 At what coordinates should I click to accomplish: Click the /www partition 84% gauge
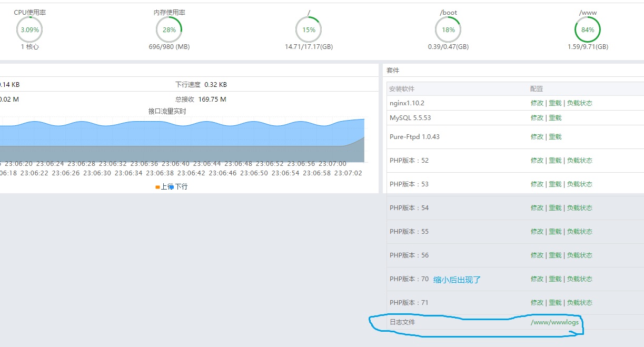pos(588,29)
